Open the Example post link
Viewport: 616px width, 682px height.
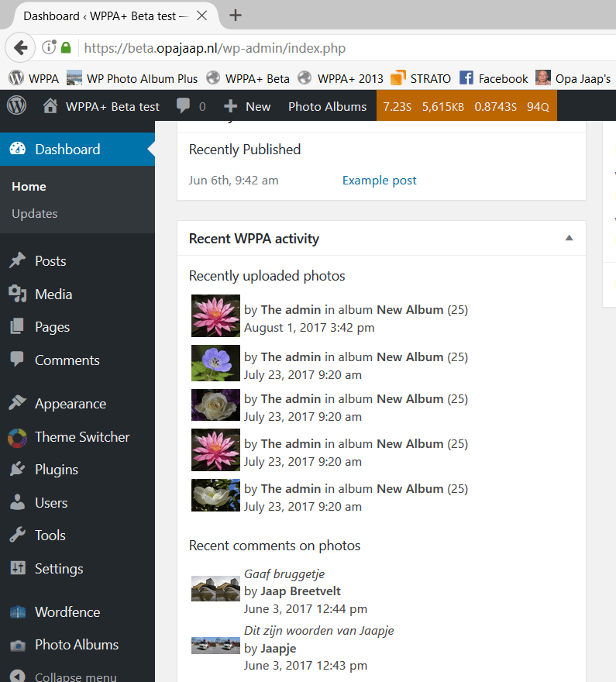point(379,181)
